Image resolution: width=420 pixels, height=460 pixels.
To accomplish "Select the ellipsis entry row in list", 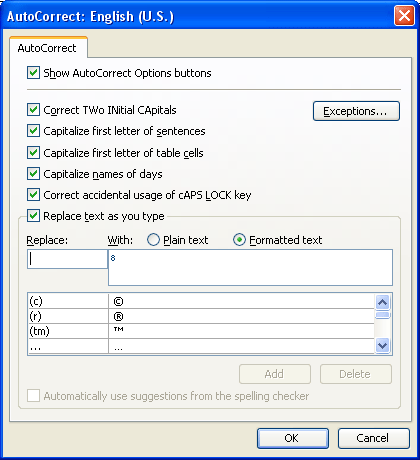I will 201,347.
